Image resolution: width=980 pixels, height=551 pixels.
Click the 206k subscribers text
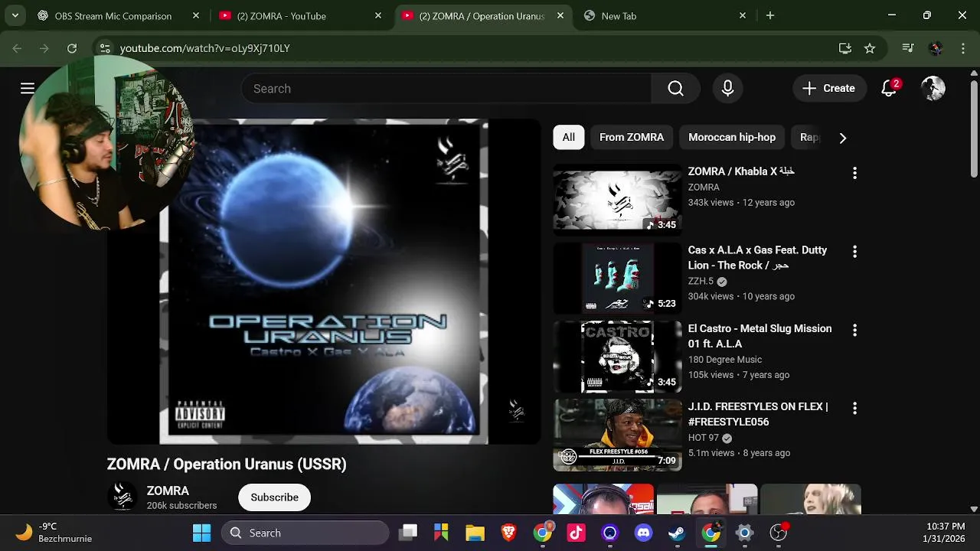(x=181, y=506)
